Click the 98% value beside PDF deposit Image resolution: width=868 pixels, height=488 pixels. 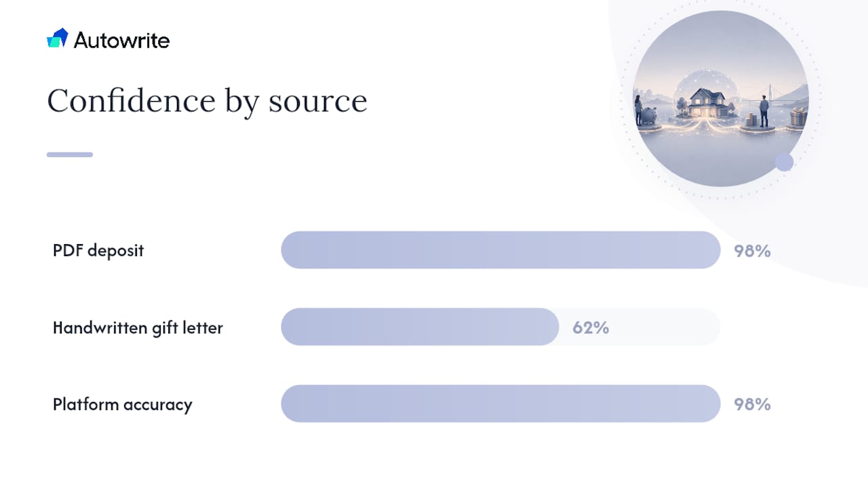point(752,251)
